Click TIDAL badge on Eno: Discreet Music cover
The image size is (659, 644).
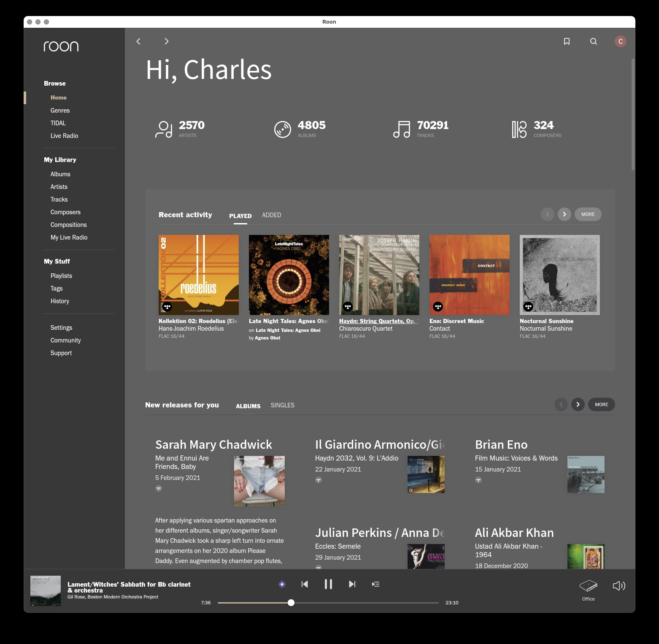pos(438,307)
